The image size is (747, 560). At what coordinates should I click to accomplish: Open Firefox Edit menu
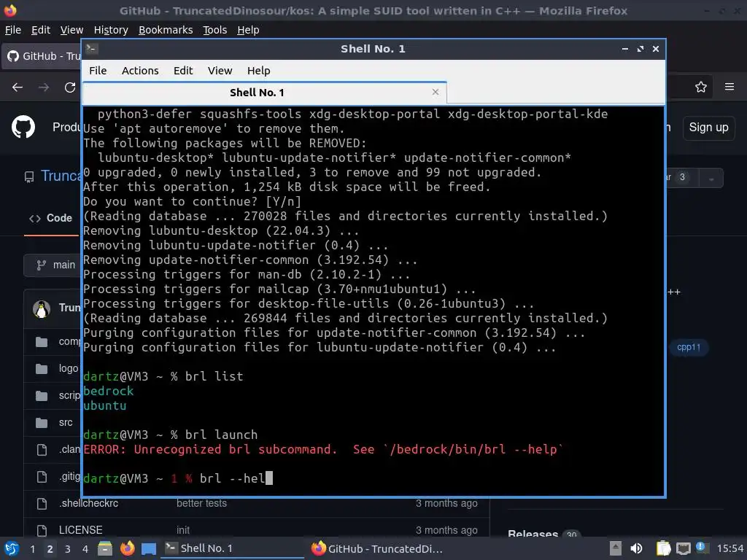(x=41, y=30)
